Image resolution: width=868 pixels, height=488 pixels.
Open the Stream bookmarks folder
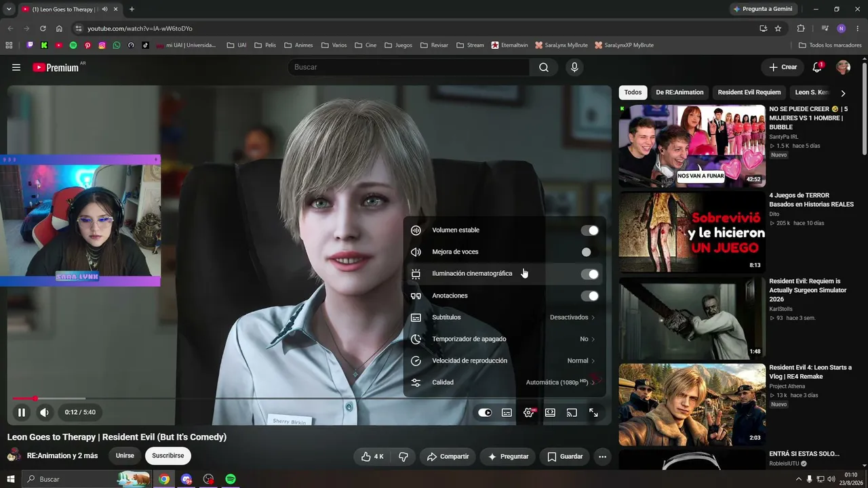pyautogui.click(x=470, y=45)
